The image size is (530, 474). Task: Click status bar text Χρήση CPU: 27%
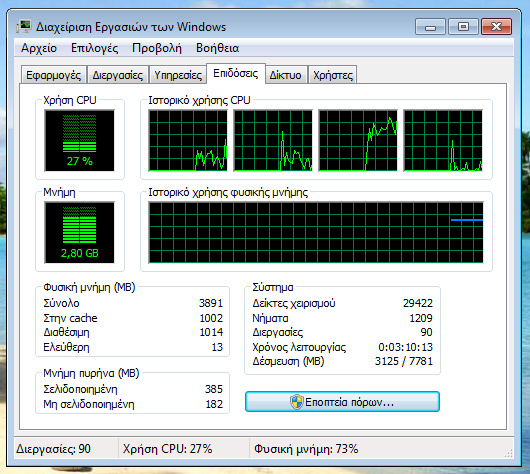[167, 449]
